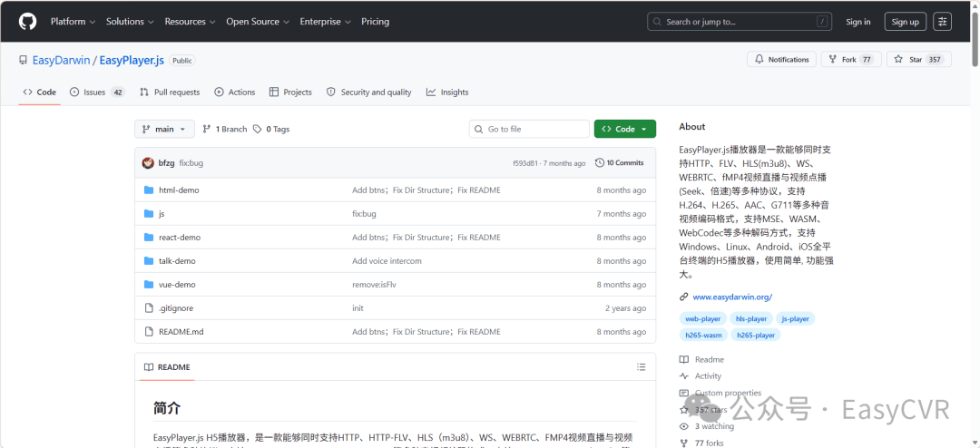Click the bell icon in Notifications button

click(x=759, y=59)
